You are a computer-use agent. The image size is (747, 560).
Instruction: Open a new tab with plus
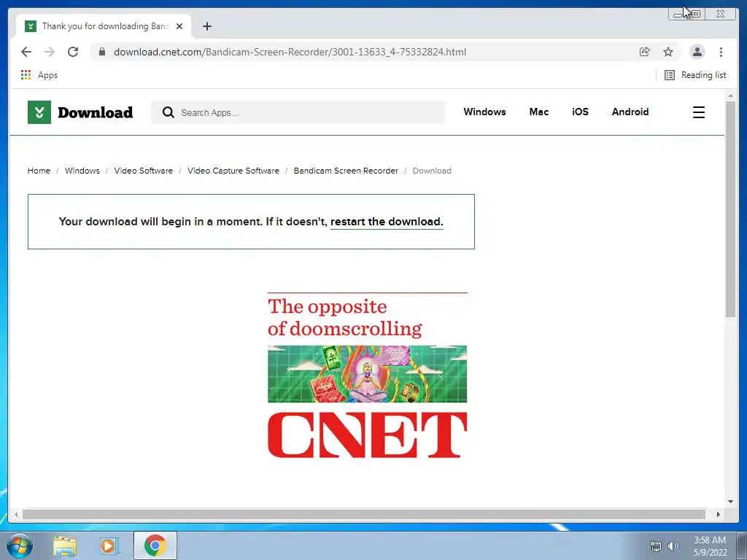(x=206, y=26)
